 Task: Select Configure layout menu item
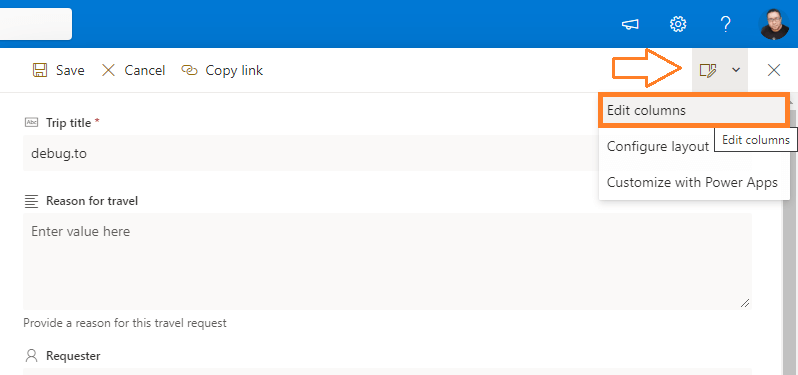click(658, 147)
